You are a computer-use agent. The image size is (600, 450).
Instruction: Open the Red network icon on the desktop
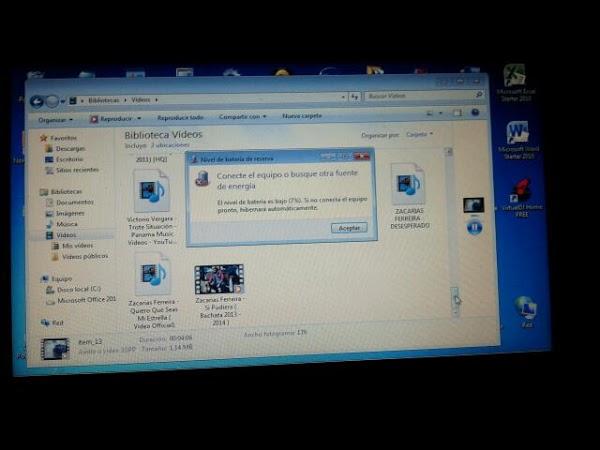526,308
